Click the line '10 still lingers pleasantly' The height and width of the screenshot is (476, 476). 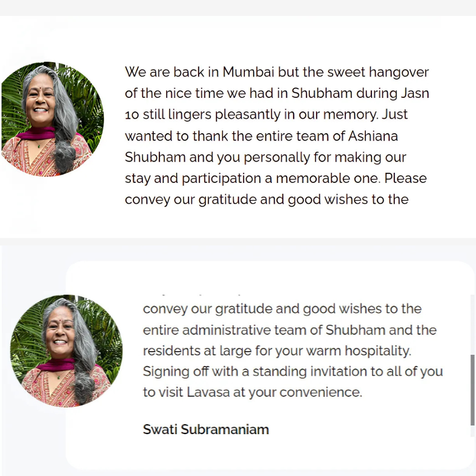(x=266, y=115)
